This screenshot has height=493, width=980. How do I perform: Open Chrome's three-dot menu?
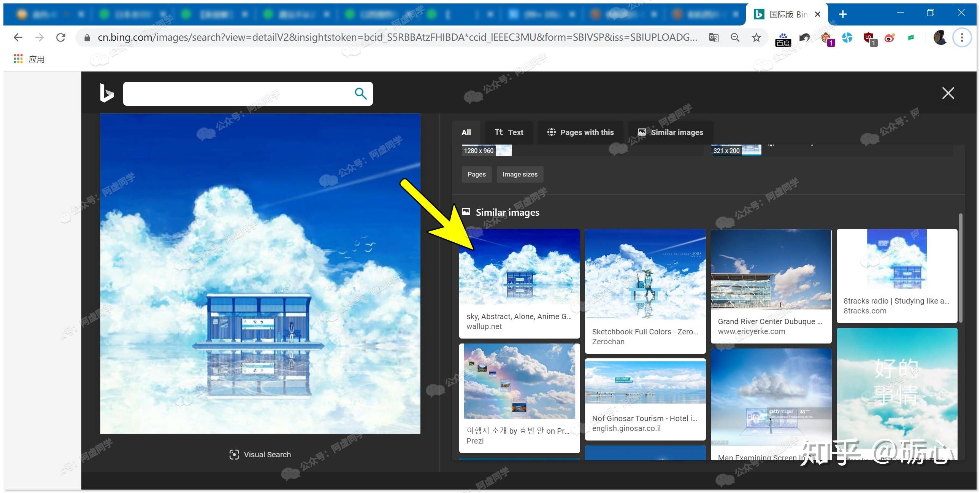[962, 37]
